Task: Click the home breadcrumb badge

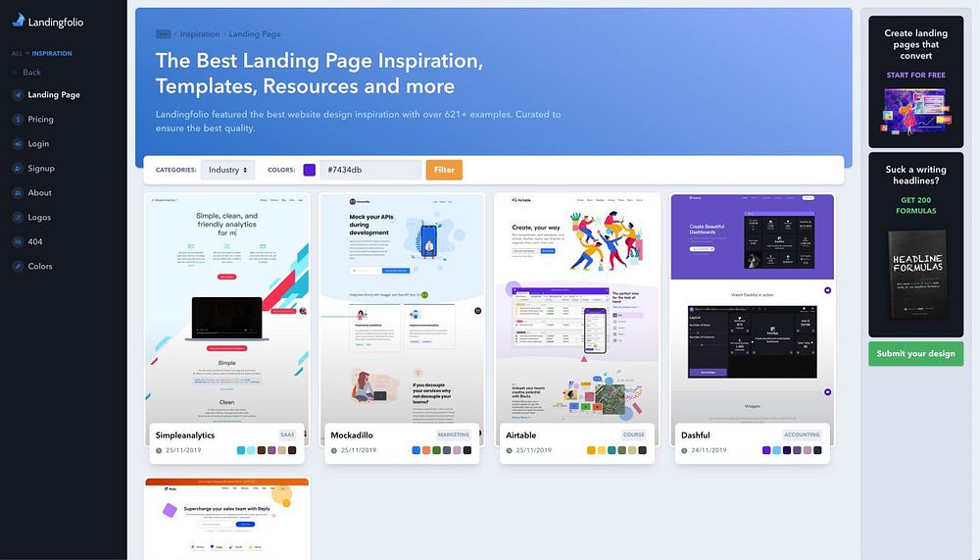Action: 163,33
